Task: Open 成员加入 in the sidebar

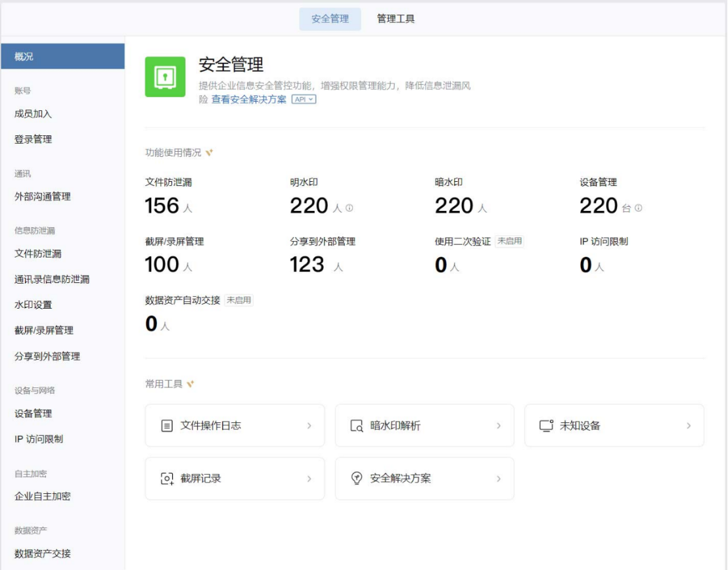Action: [x=33, y=114]
